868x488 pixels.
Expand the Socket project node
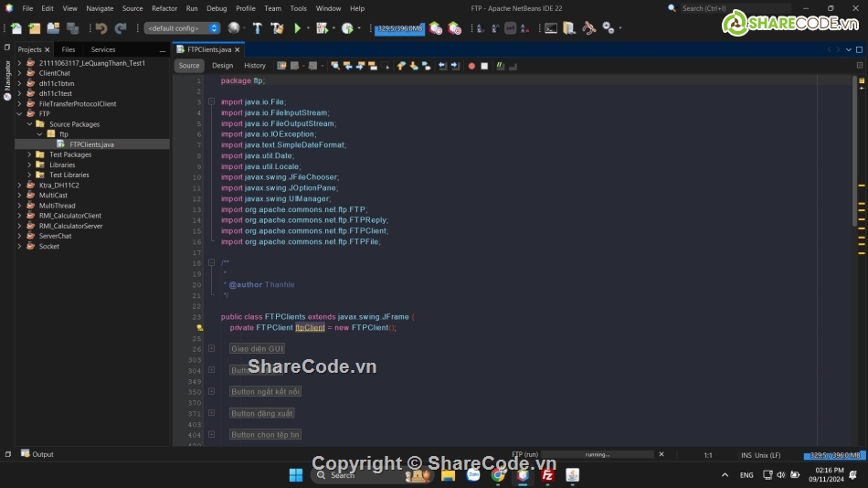pos(19,247)
